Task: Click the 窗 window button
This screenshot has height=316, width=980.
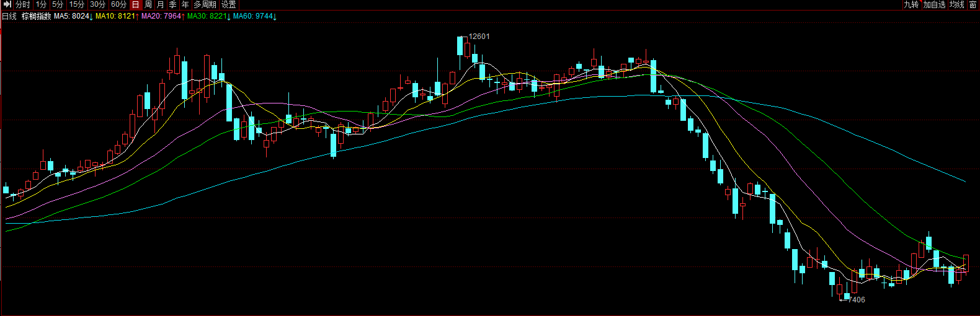Action: tap(973, 4)
